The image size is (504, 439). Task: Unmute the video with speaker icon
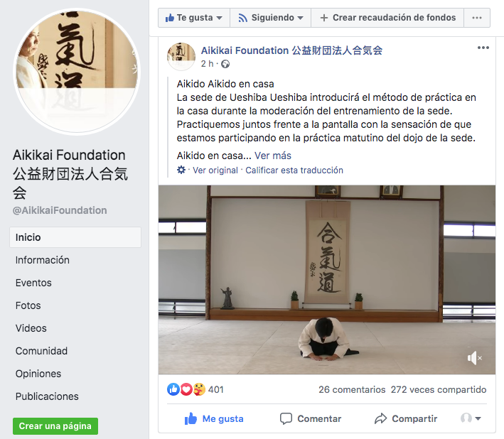click(x=475, y=358)
